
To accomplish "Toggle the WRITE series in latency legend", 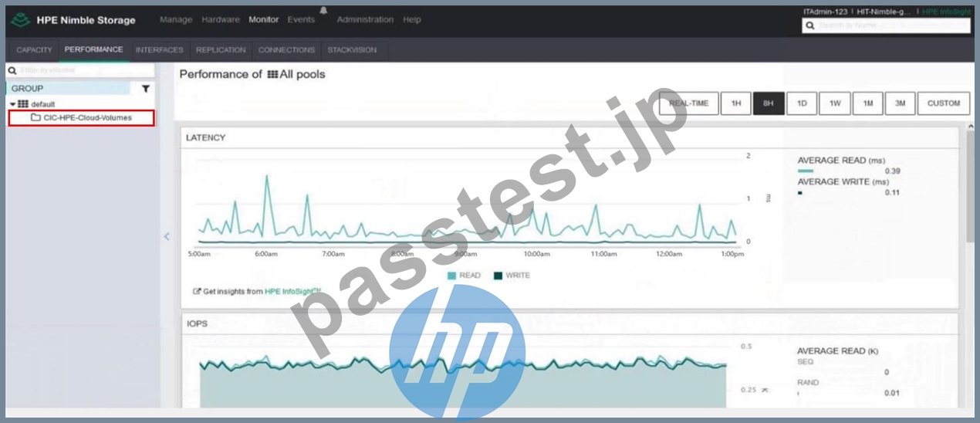I will [x=512, y=276].
